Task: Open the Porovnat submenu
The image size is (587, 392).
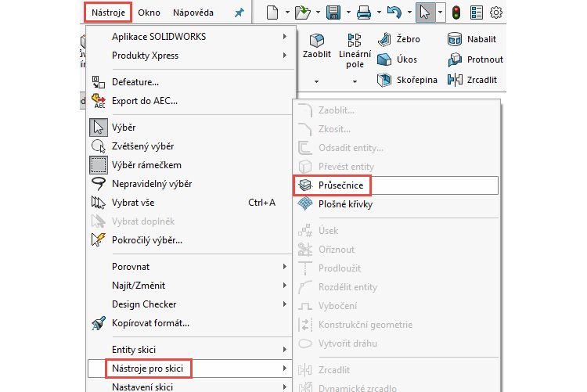Action: 190,267
